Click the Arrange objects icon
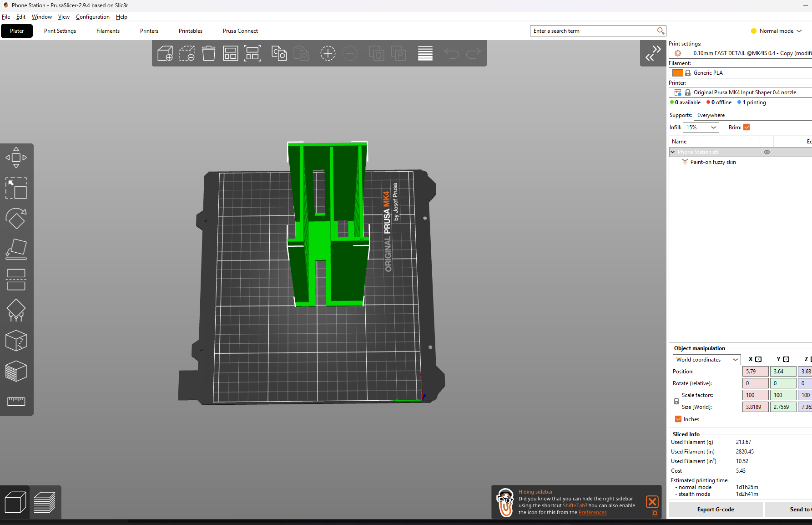Screen dimensions: 812x525 point(231,53)
